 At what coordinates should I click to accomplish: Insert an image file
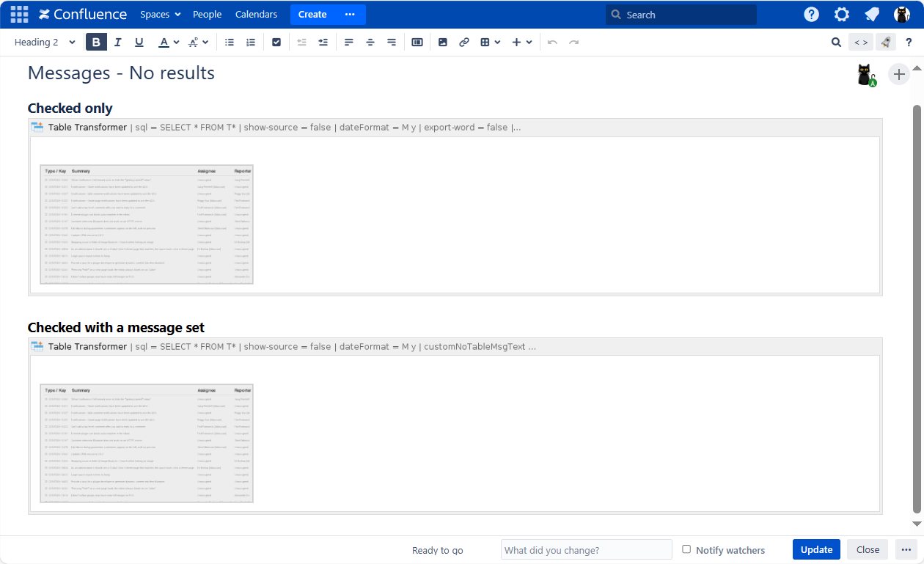point(442,43)
